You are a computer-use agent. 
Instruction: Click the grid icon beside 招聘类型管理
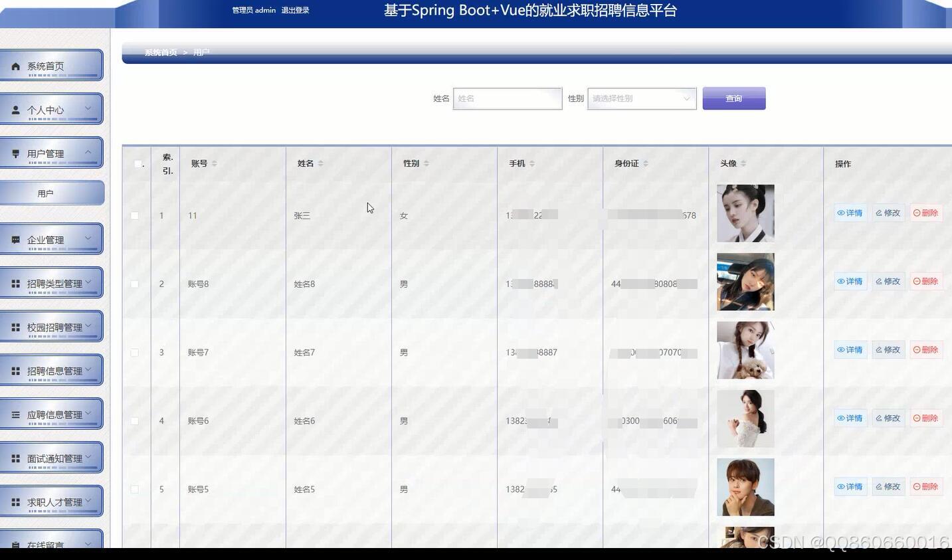click(16, 284)
